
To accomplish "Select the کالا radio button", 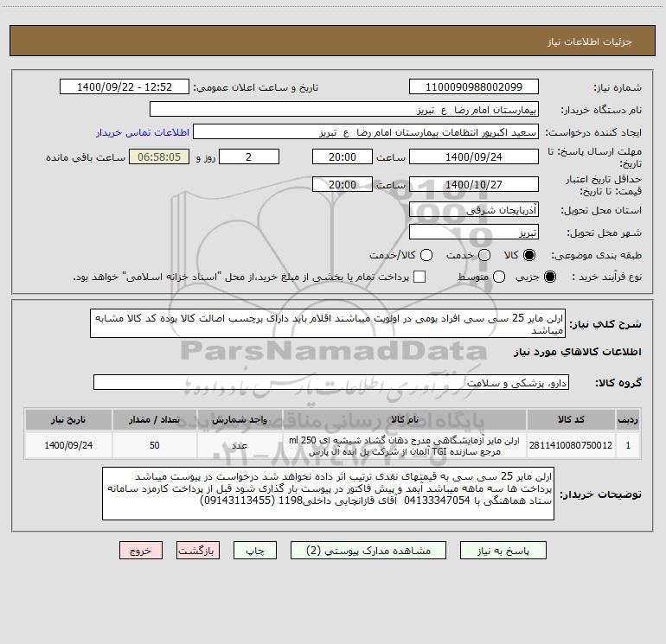I will [x=529, y=255].
